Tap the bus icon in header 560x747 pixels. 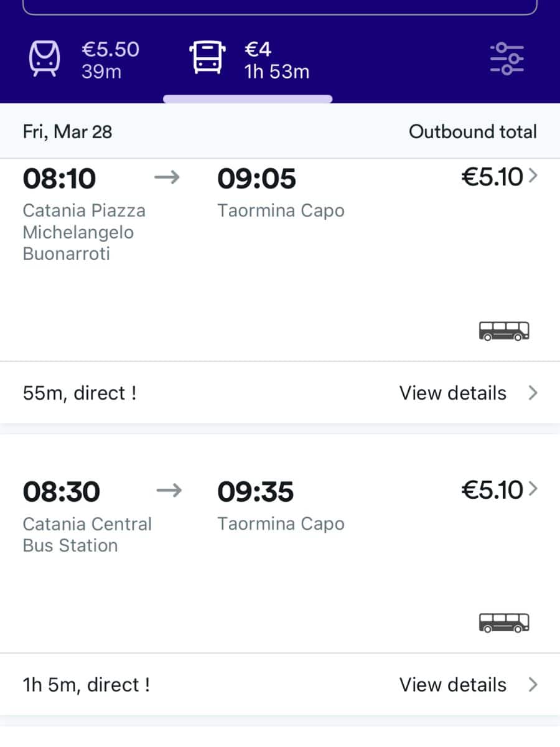(x=205, y=59)
